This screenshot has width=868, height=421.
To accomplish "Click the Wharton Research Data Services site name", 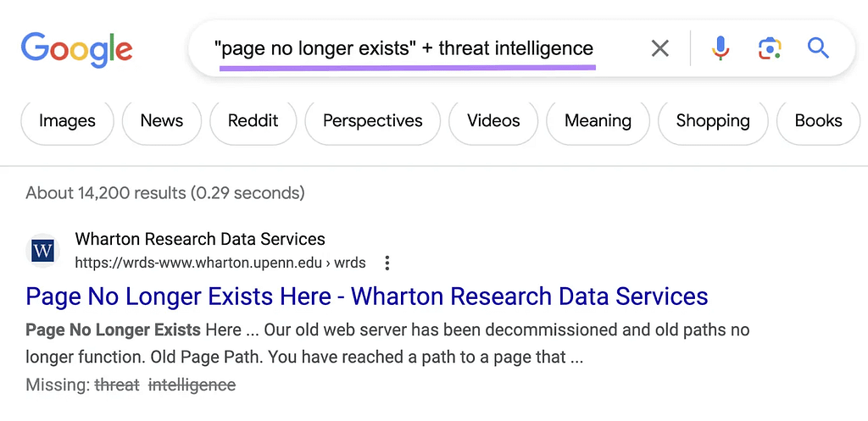I will tap(200, 239).
